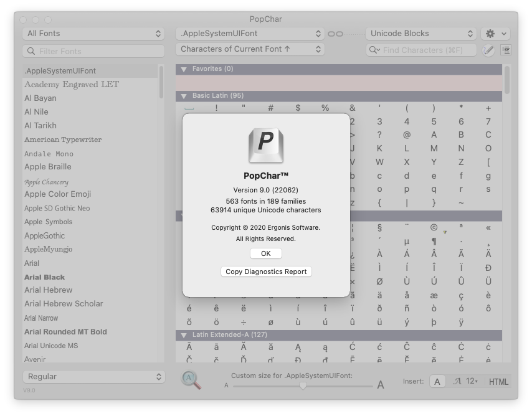
Task: Pick the capital Ø character
Action: point(379,281)
